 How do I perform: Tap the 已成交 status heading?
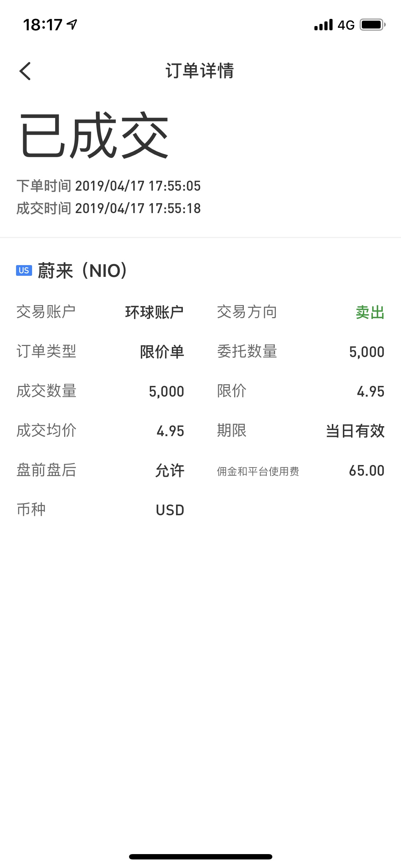click(94, 135)
